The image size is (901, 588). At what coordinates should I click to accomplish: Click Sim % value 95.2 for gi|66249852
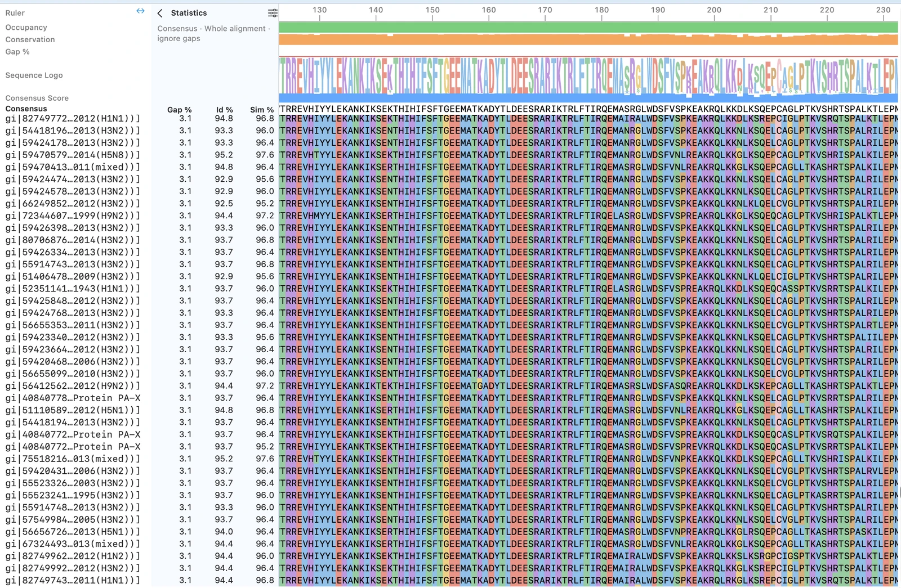click(x=265, y=204)
